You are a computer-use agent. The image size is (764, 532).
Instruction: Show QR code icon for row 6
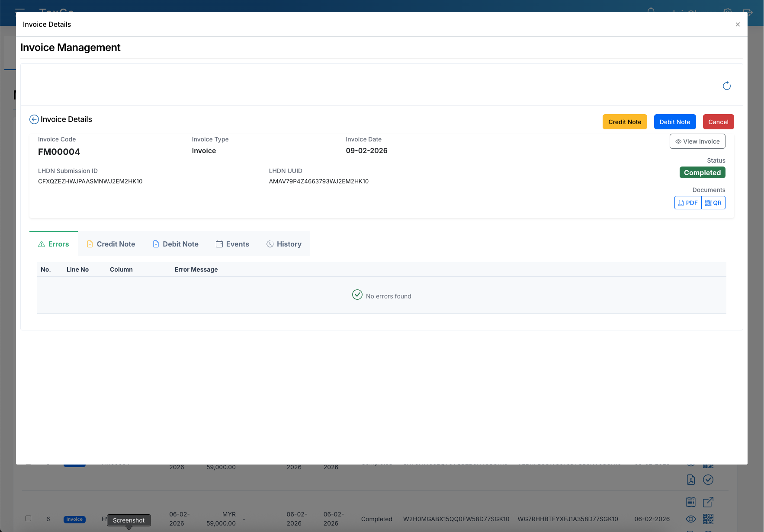709,519
